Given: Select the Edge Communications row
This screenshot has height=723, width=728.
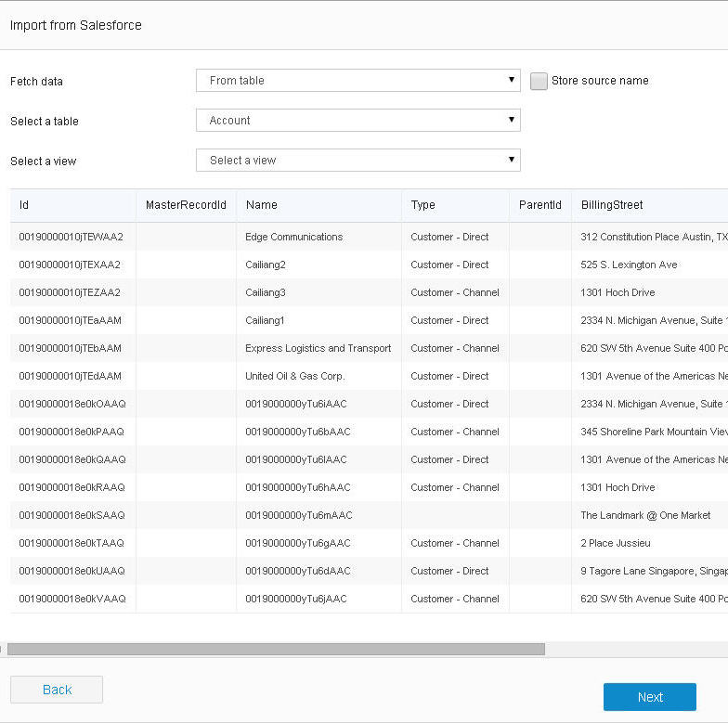Looking at the screenshot, I should [x=293, y=237].
